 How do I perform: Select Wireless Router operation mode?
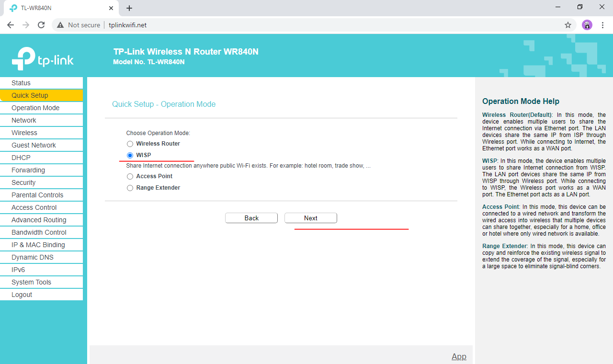click(130, 144)
